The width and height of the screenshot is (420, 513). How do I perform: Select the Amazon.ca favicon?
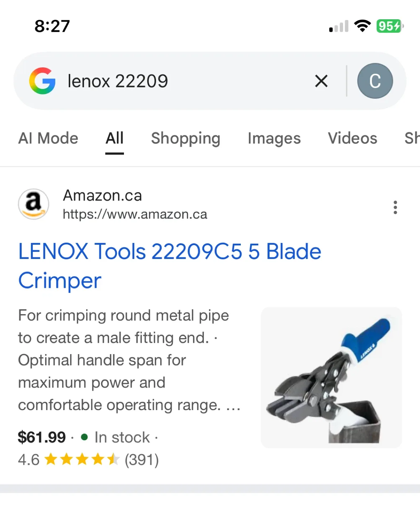[x=33, y=204]
